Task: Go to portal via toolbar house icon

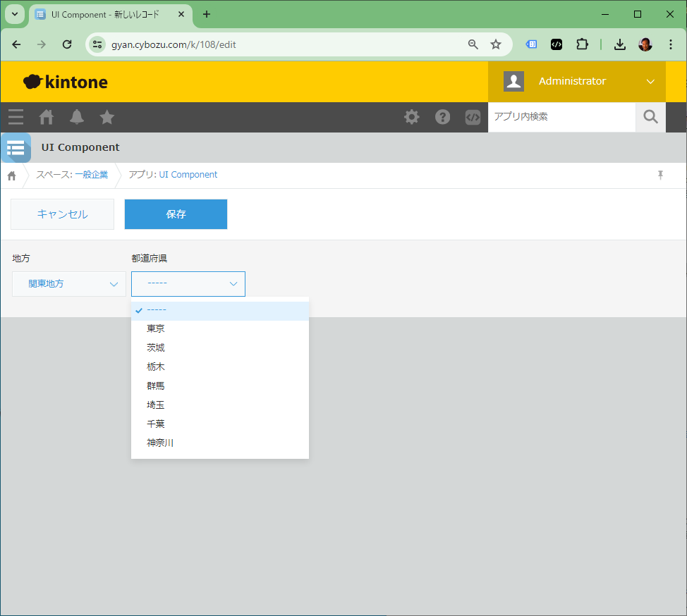Action: 46,117
